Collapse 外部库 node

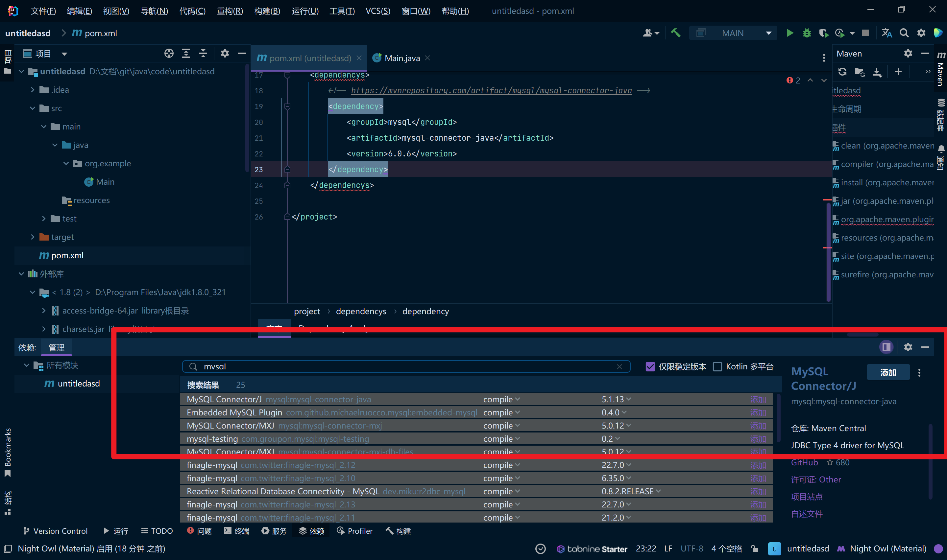point(21,274)
